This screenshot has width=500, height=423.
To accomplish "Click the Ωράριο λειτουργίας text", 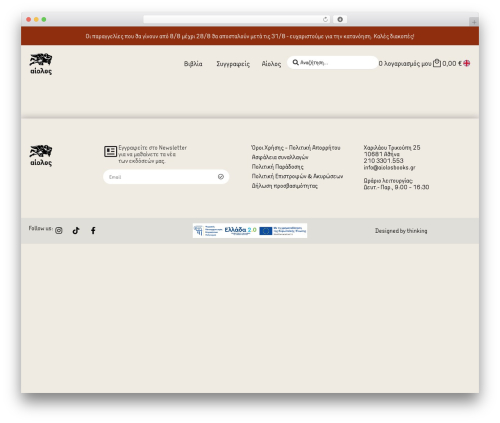I will [388, 180].
